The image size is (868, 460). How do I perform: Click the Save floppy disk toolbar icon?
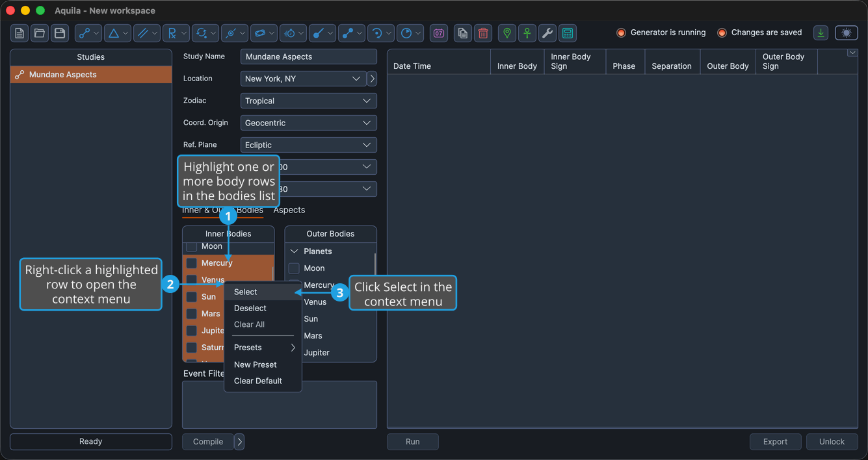coord(60,33)
